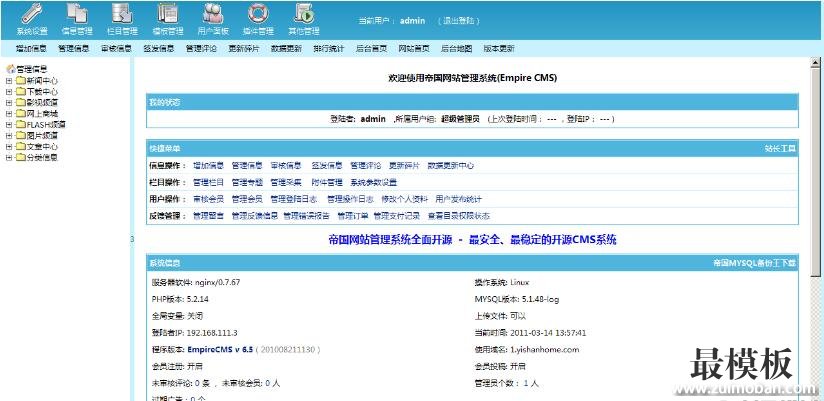Go to 网站首页 in the submenu bar
This screenshot has height=401, width=824.
pos(414,48)
